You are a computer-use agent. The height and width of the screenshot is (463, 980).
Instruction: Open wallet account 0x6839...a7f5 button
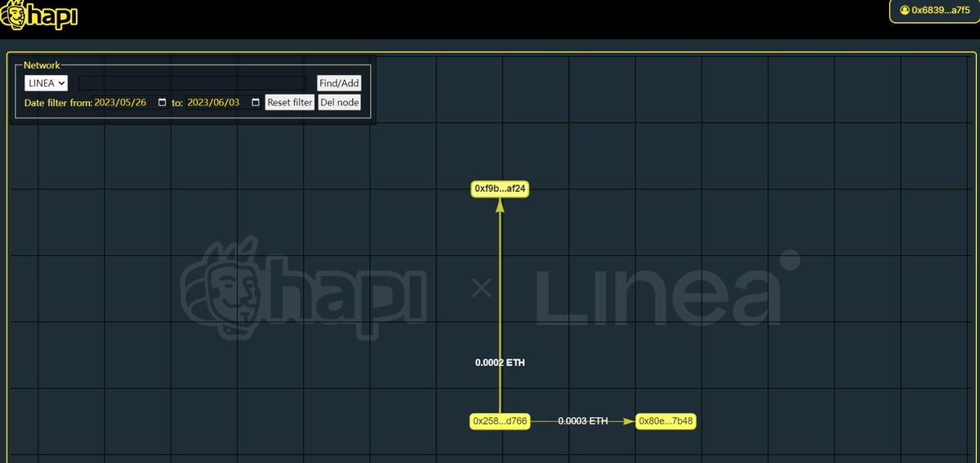934,11
